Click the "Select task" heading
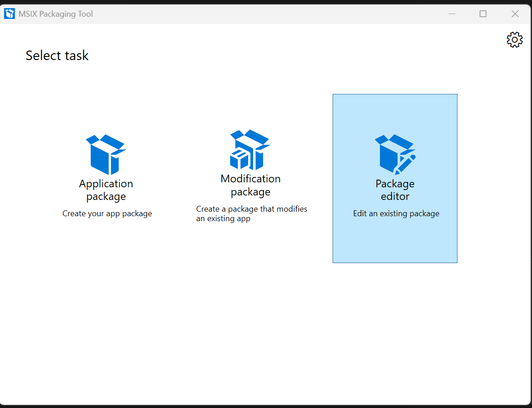The image size is (532, 408). [x=57, y=56]
